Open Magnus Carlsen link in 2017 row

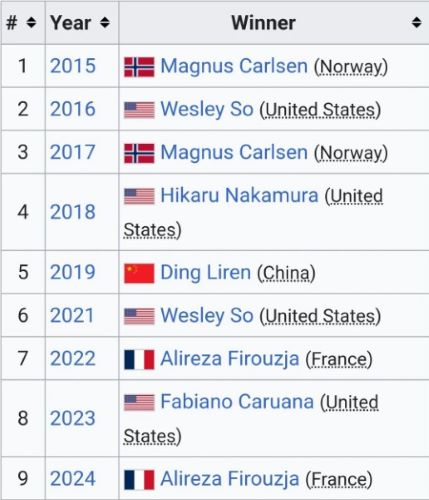pos(234,153)
